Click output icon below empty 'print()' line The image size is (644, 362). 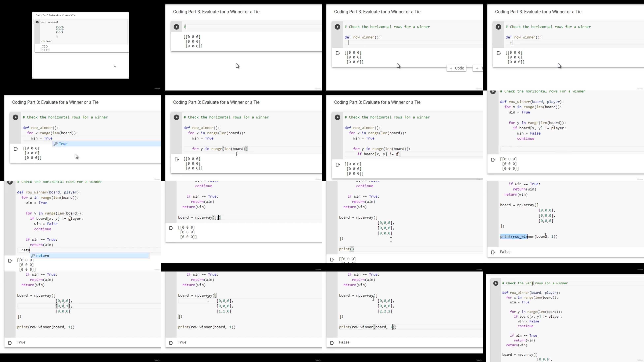click(x=332, y=260)
